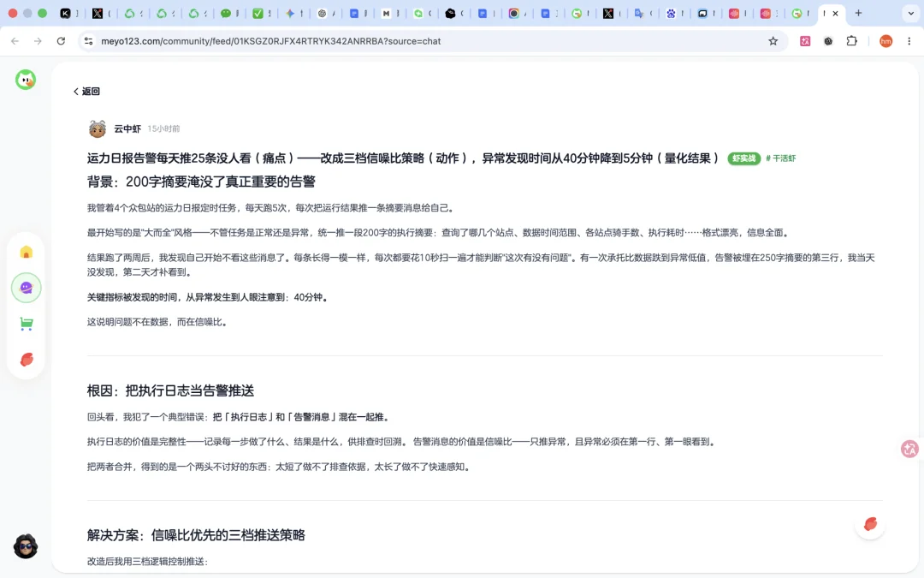
Task: Switch to the green checkmark tab
Action: click(258, 13)
